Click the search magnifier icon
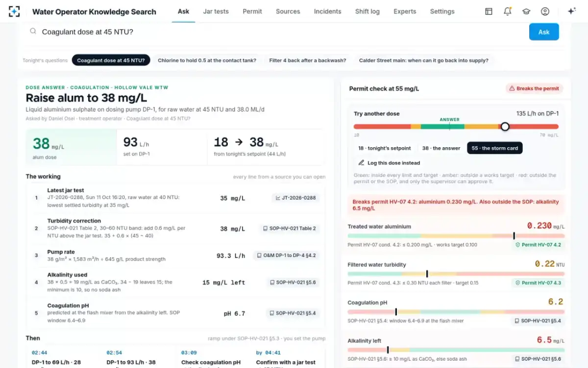588x368 pixels. (x=33, y=31)
